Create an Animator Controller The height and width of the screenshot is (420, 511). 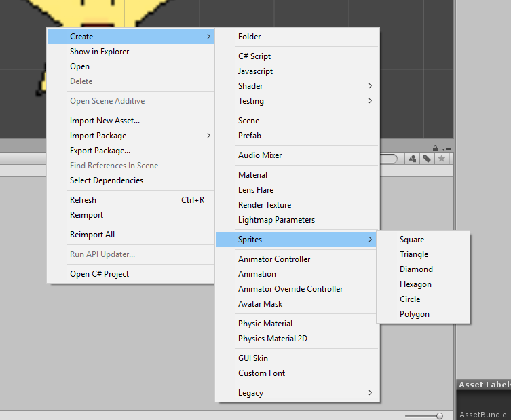click(x=297, y=259)
